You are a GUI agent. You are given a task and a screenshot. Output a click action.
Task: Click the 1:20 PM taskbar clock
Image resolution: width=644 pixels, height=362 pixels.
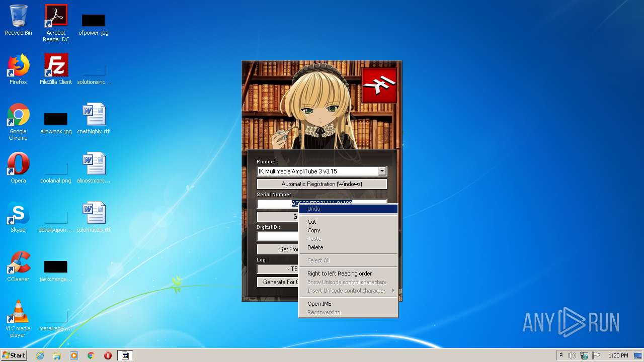coord(618,355)
